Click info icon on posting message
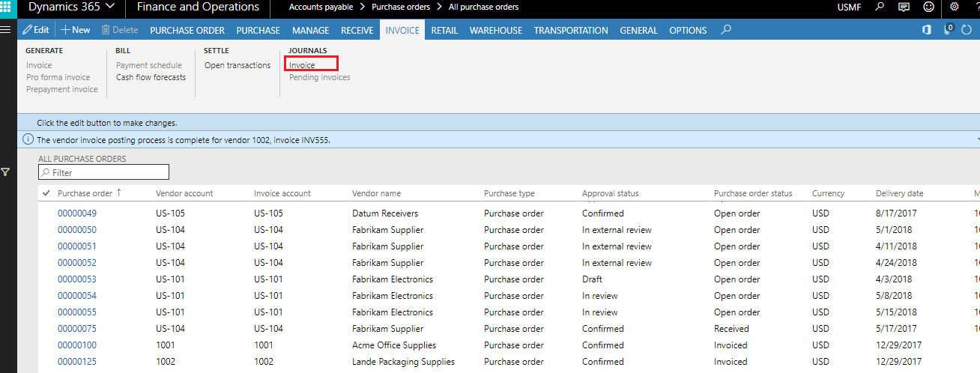Viewport: 980px width, 373px height. (28, 139)
